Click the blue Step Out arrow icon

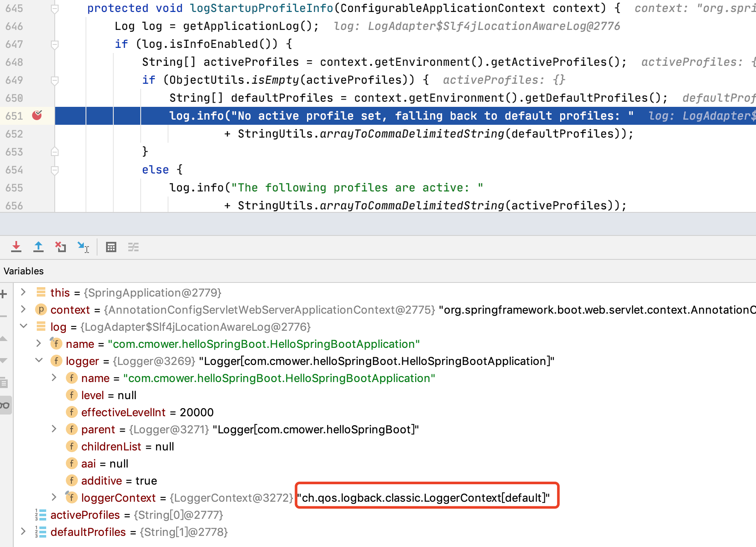(38, 247)
